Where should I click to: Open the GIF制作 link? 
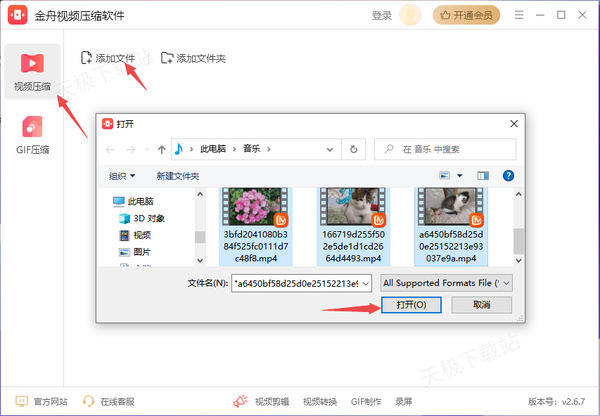pyautogui.click(x=366, y=401)
